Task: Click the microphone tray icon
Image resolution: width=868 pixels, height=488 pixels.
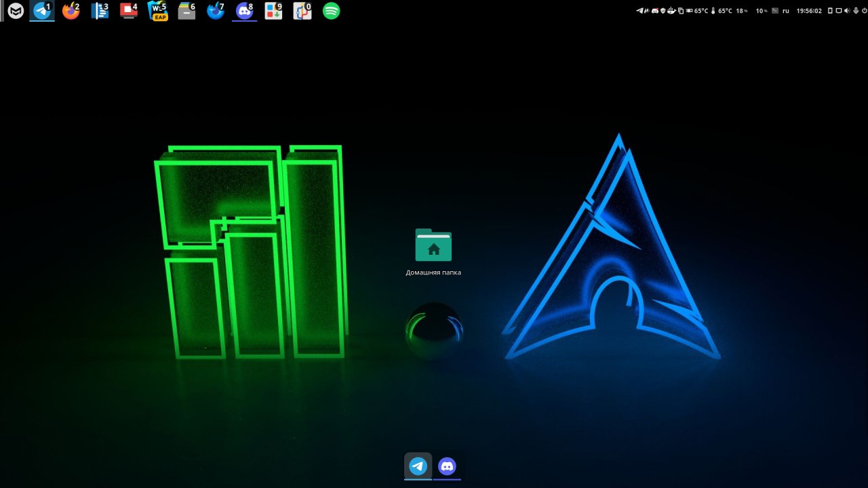Action: (x=856, y=11)
